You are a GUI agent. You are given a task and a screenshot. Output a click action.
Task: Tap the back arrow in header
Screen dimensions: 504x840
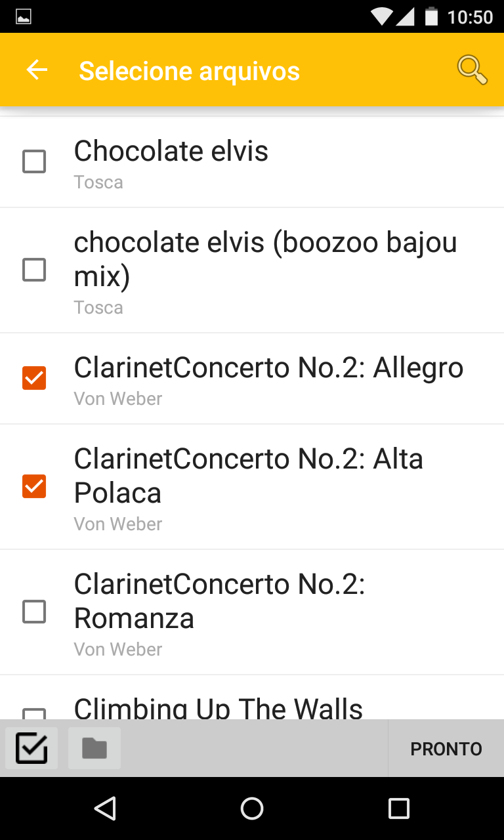(x=37, y=70)
